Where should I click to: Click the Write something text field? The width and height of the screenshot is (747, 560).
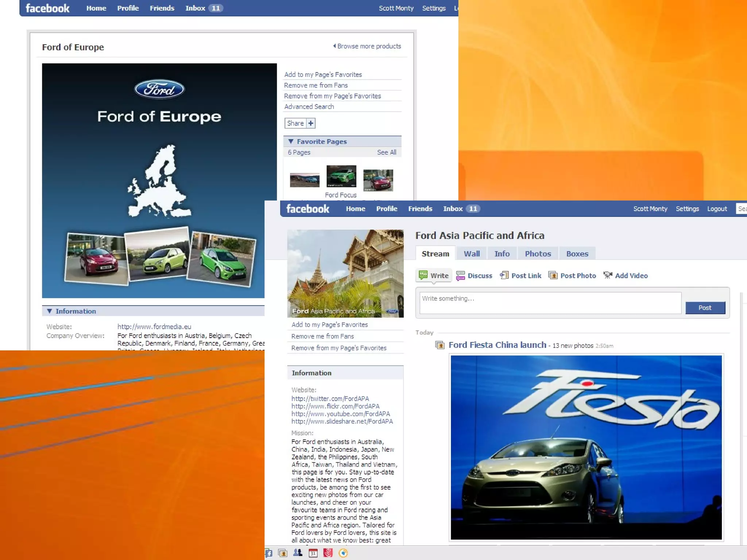[x=550, y=303]
